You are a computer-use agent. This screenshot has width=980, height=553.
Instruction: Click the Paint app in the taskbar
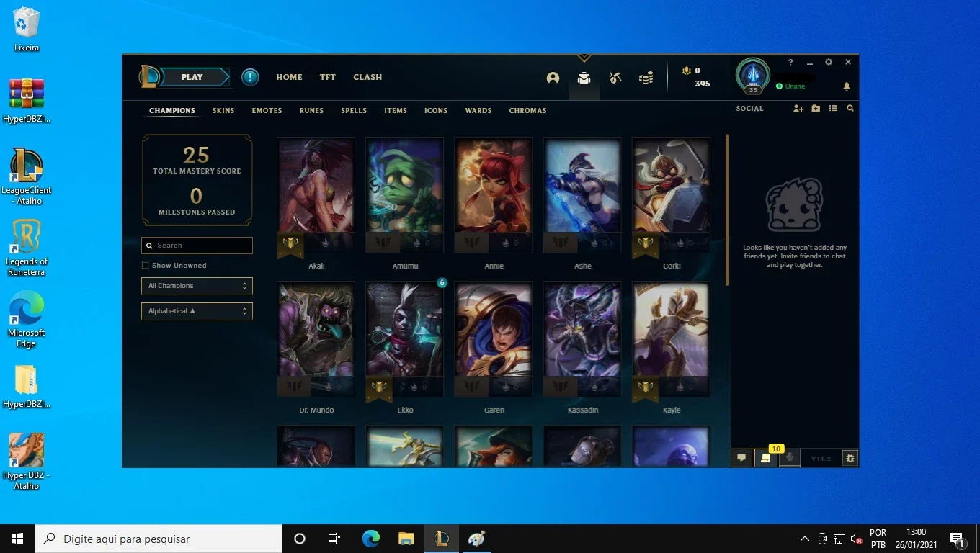click(476, 539)
